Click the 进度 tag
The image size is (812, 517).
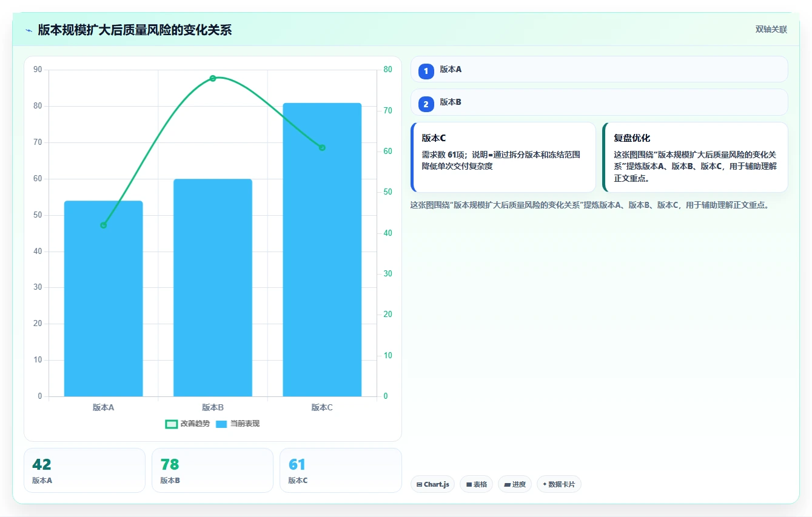point(515,484)
